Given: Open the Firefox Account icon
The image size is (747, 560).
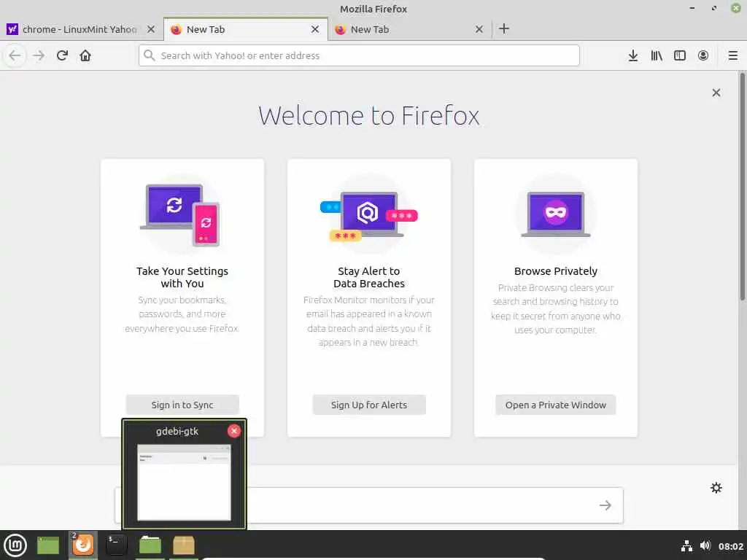Looking at the screenshot, I should click(x=703, y=55).
